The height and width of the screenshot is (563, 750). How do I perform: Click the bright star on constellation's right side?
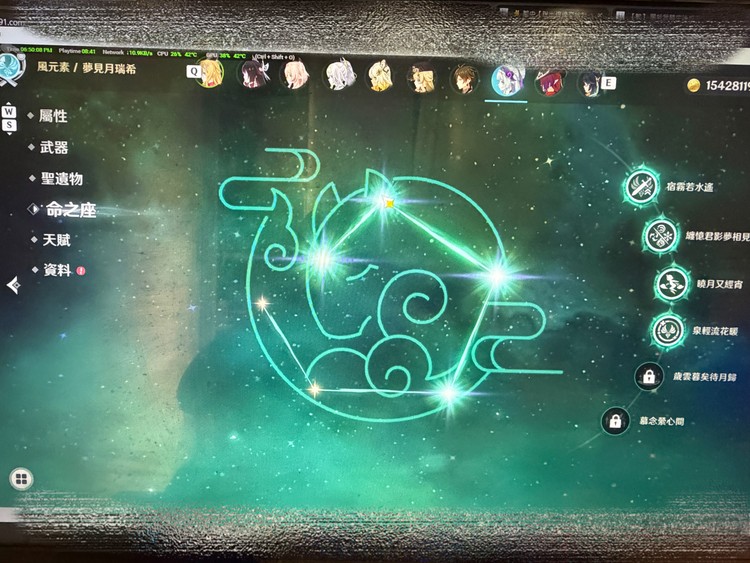[x=496, y=275]
